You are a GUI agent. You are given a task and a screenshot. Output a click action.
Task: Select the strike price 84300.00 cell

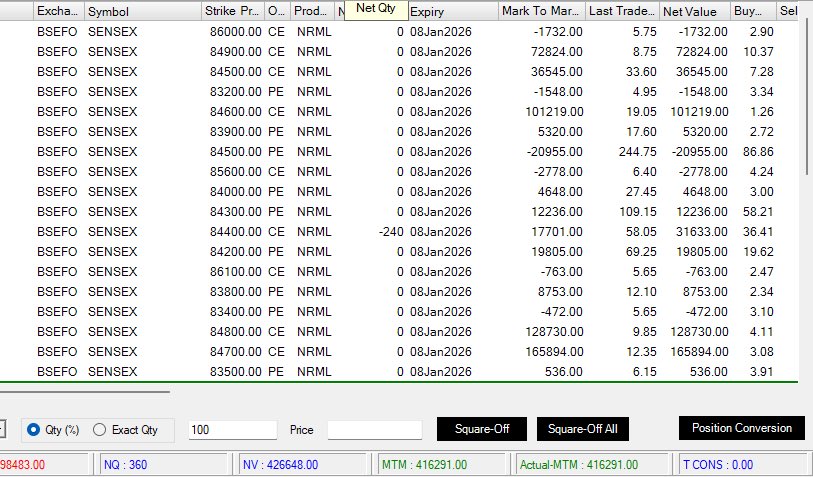pos(235,212)
